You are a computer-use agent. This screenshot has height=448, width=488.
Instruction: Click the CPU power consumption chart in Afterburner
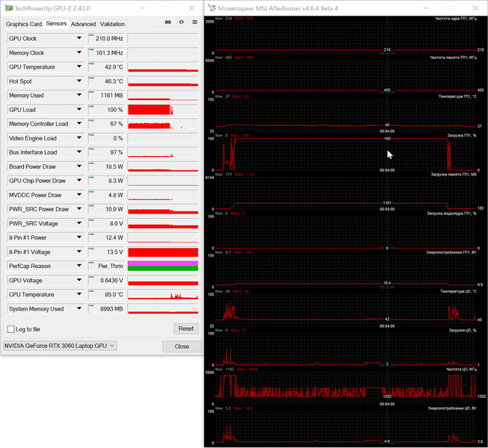point(345,426)
